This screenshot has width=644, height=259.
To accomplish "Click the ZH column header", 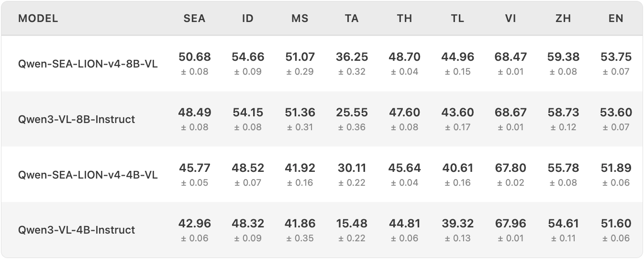I will [x=563, y=19].
